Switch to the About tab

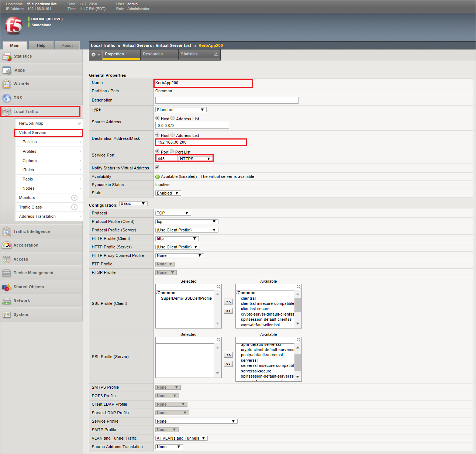click(67, 45)
